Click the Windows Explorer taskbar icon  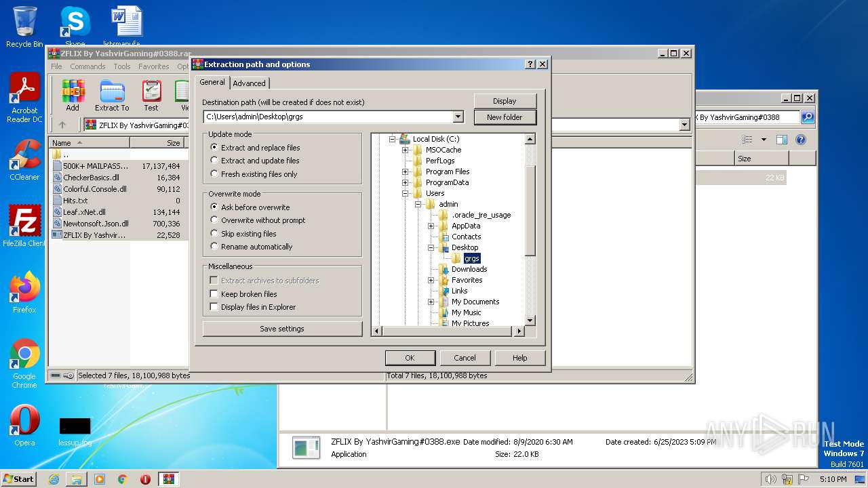coord(77,479)
